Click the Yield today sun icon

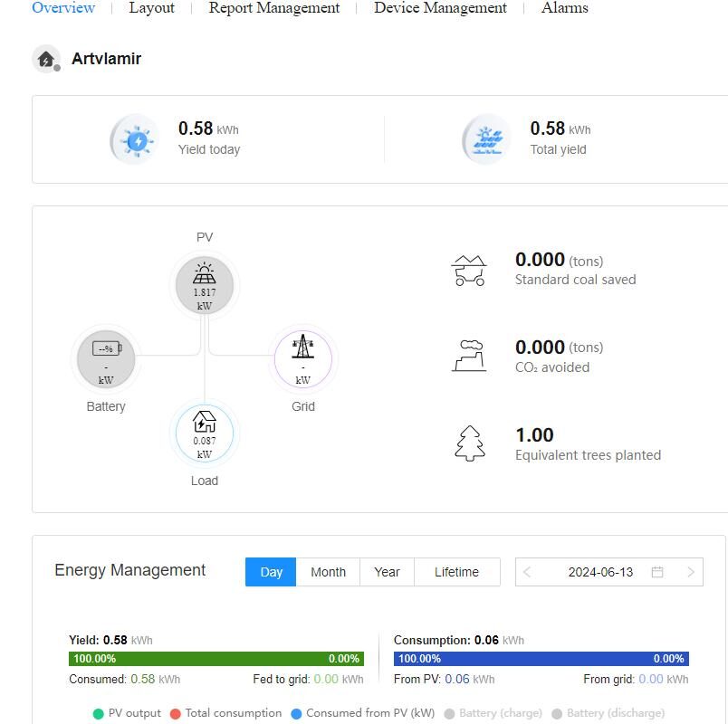[134, 139]
